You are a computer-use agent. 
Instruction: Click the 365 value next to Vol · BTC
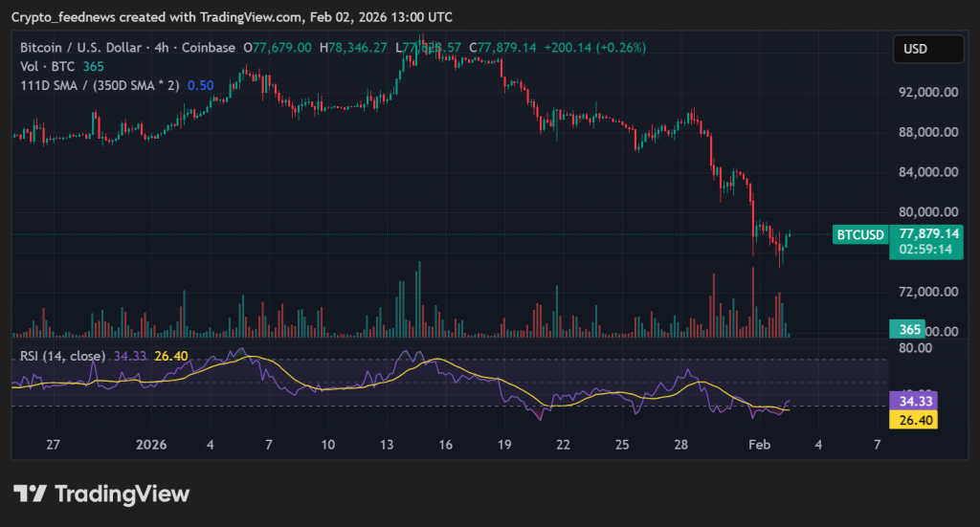click(93, 66)
